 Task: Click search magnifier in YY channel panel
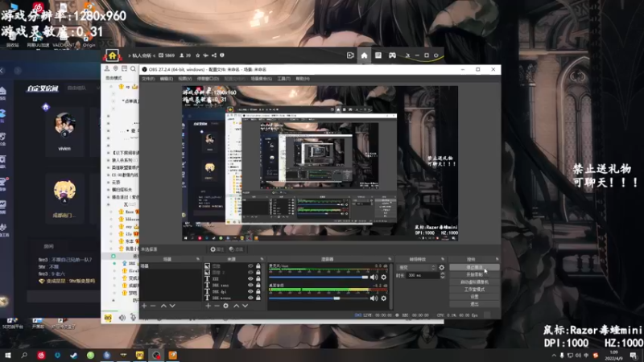[x=133, y=68]
